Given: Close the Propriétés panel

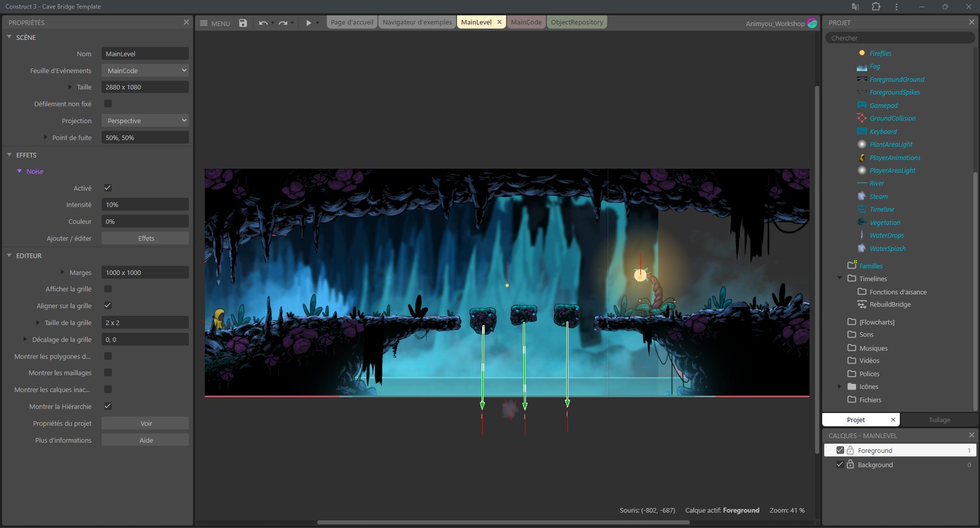Looking at the screenshot, I should click(186, 22).
